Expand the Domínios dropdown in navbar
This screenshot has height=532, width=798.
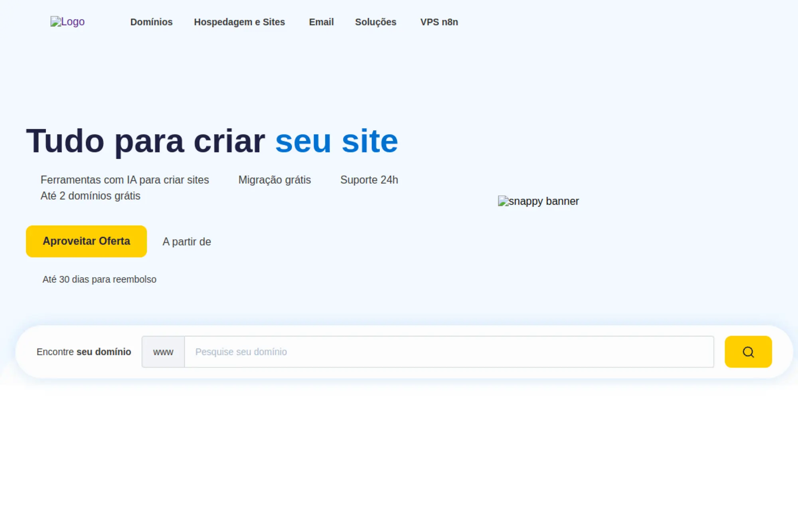[152, 22]
